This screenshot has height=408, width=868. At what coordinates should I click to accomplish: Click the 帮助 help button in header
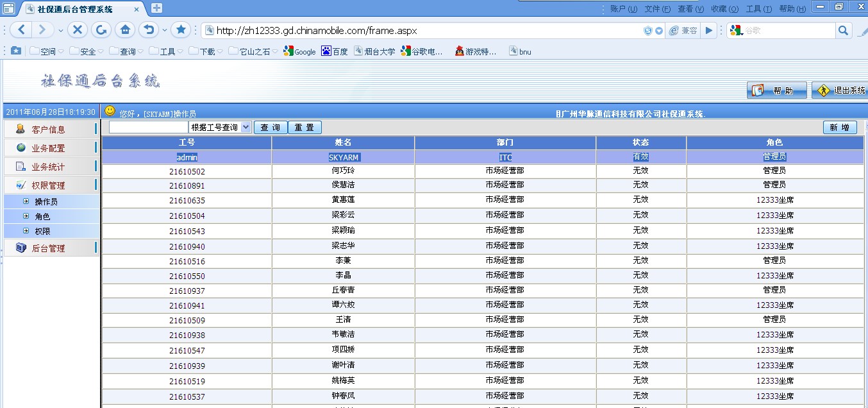(776, 90)
